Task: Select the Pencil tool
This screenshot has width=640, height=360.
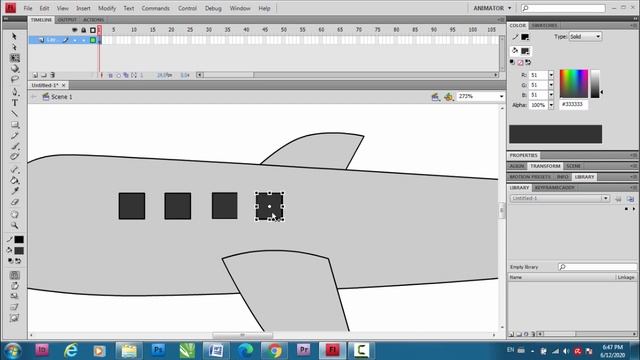Action: pyautogui.click(x=15, y=135)
